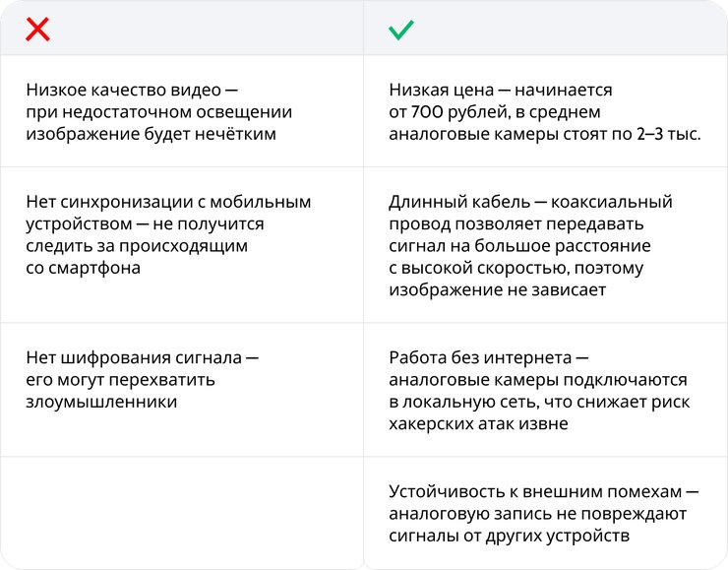This screenshot has width=728, height=570.
Task: Select the "Длинный кабель — коаксиальный" line
Action: point(530,202)
